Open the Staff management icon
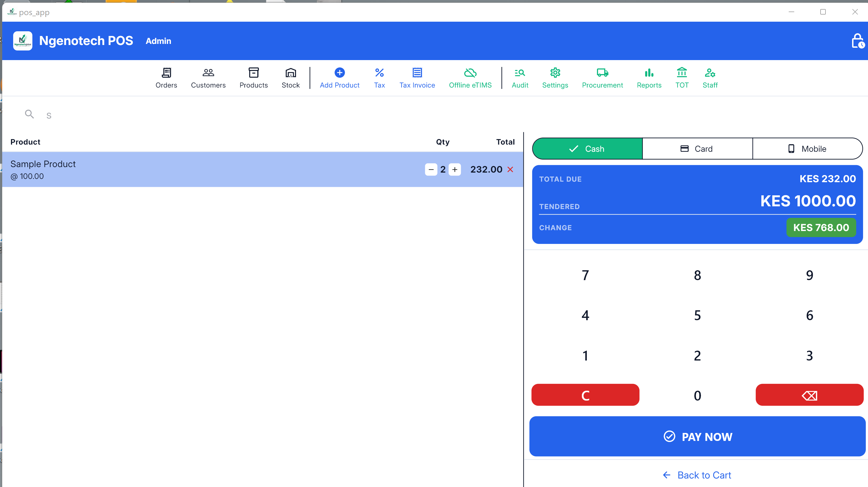The width and height of the screenshot is (868, 487). (710, 72)
